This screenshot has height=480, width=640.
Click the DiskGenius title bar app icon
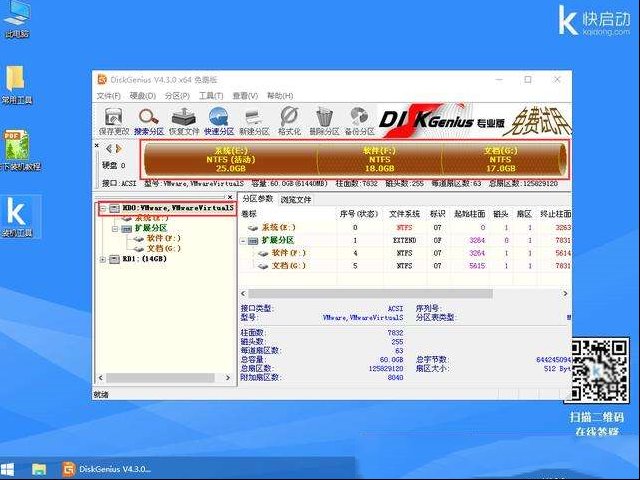102,79
